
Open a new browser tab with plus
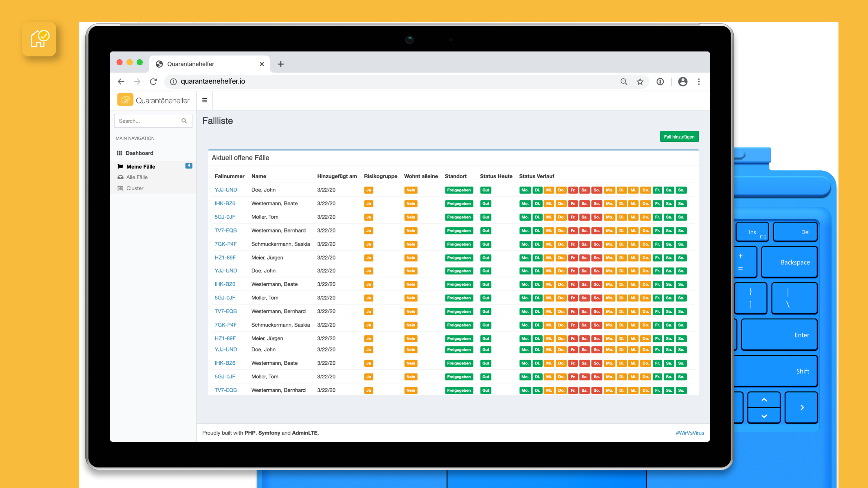pyautogui.click(x=281, y=64)
